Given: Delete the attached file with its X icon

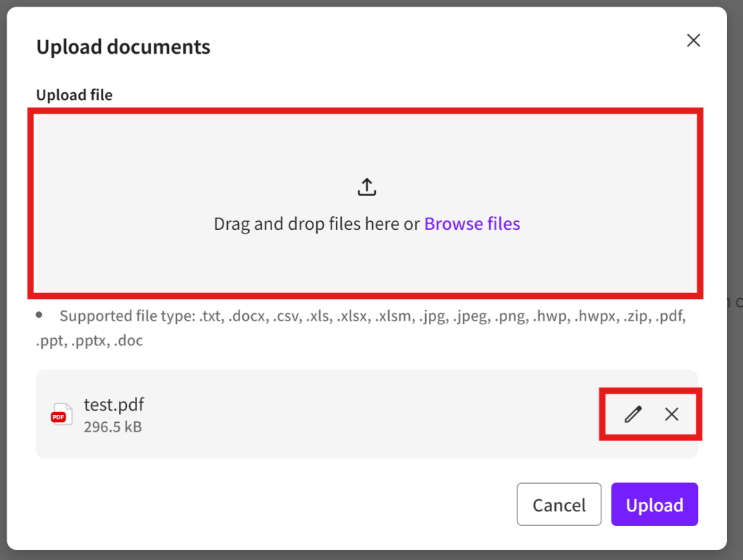Looking at the screenshot, I should tap(671, 414).
